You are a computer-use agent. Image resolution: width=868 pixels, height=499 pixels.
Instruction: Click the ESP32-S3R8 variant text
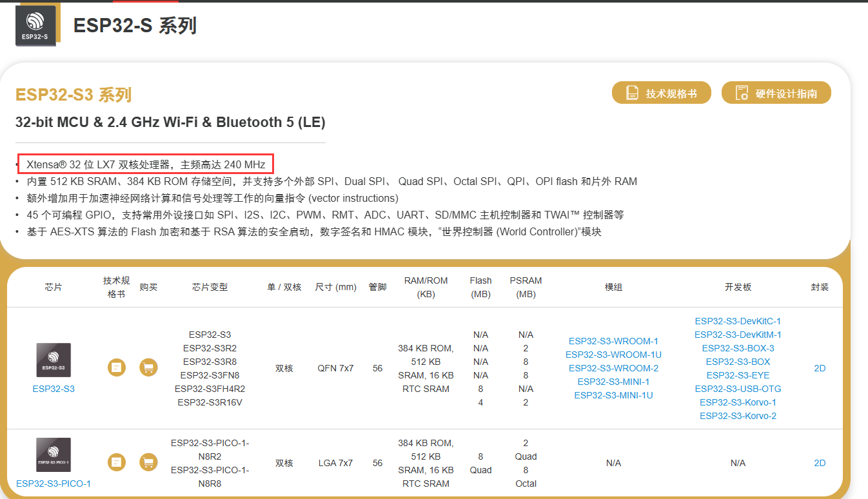click(210, 362)
